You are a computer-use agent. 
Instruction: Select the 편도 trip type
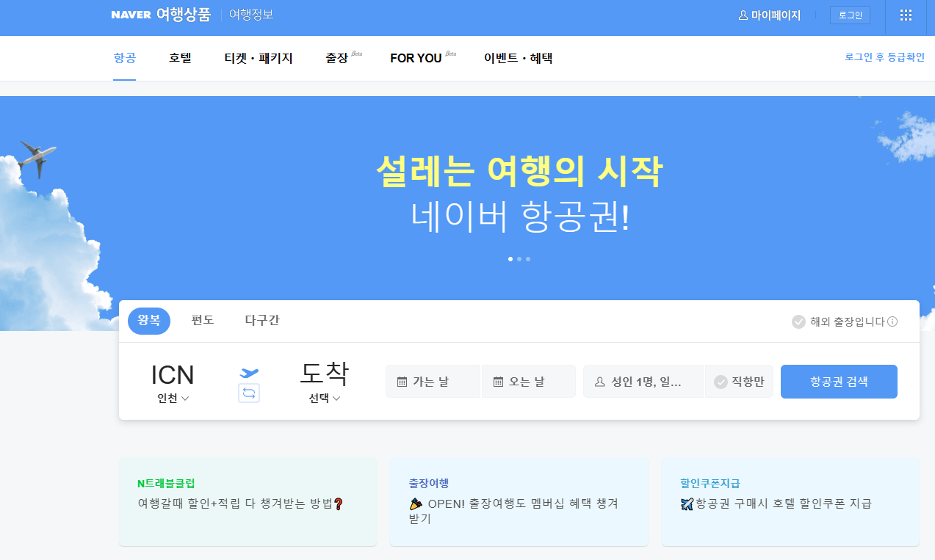click(201, 321)
